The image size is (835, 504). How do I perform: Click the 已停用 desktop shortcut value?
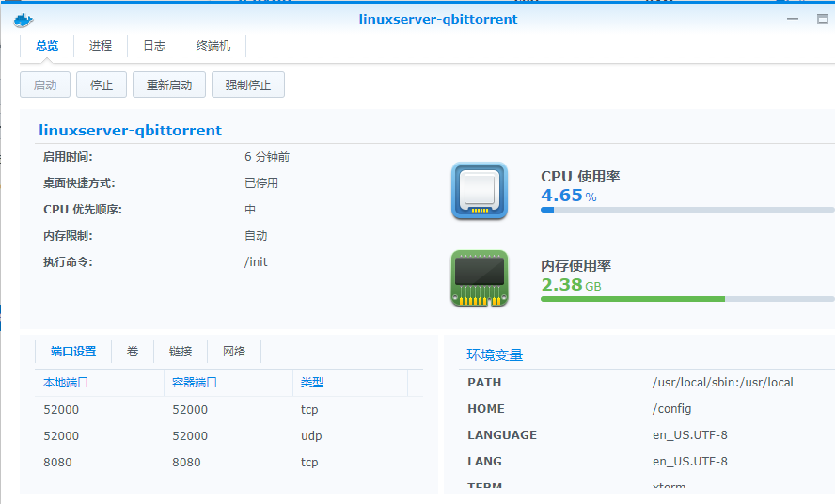tap(261, 183)
